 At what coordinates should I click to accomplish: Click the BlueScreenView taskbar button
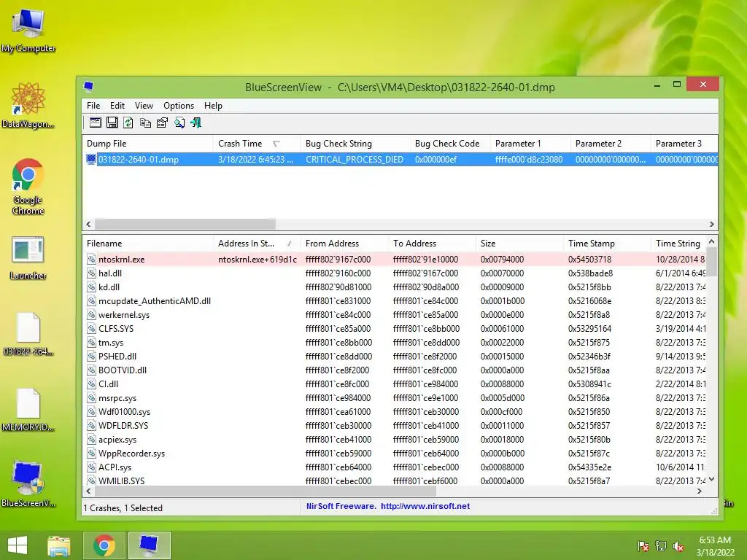click(x=149, y=545)
